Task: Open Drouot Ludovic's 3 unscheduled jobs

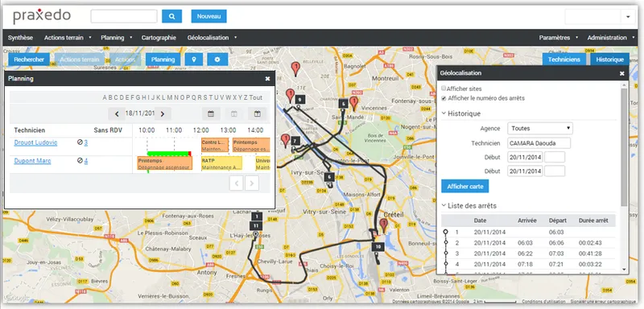Action: point(86,142)
